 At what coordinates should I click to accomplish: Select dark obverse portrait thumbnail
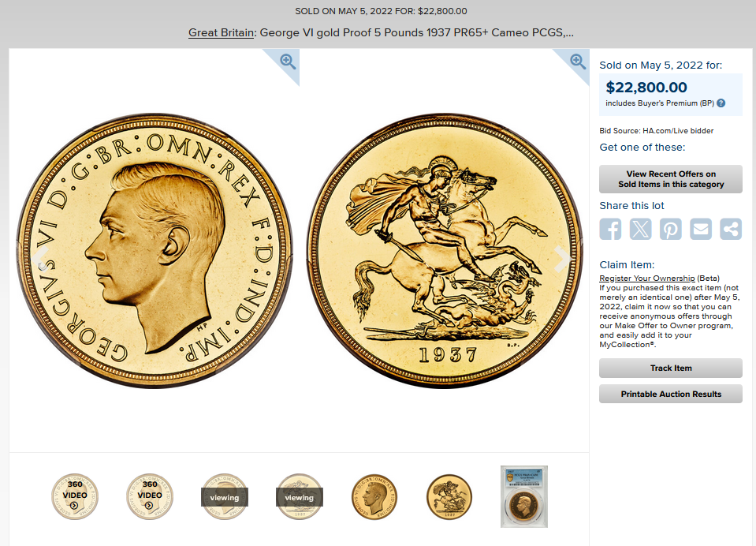click(x=374, y=496)
